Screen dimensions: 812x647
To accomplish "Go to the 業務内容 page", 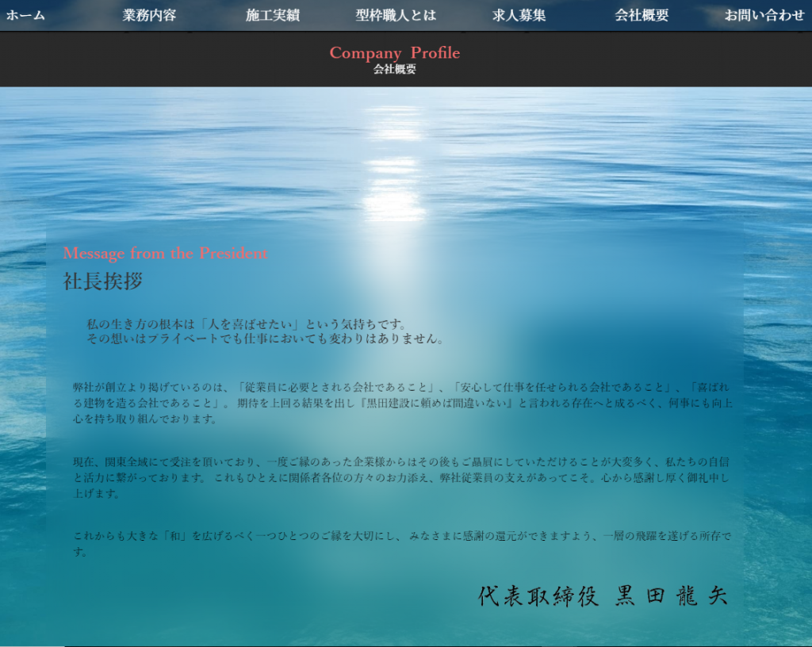I will 149,15.
